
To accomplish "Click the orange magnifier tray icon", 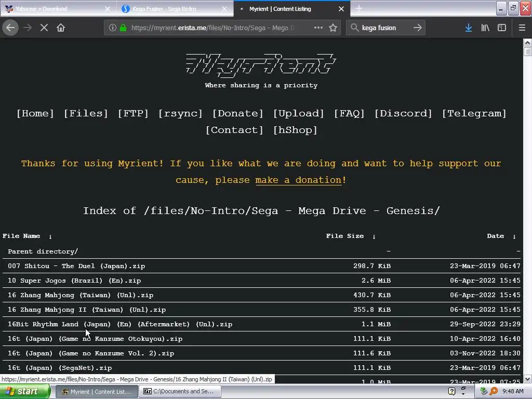I will [x=494, y=392].
